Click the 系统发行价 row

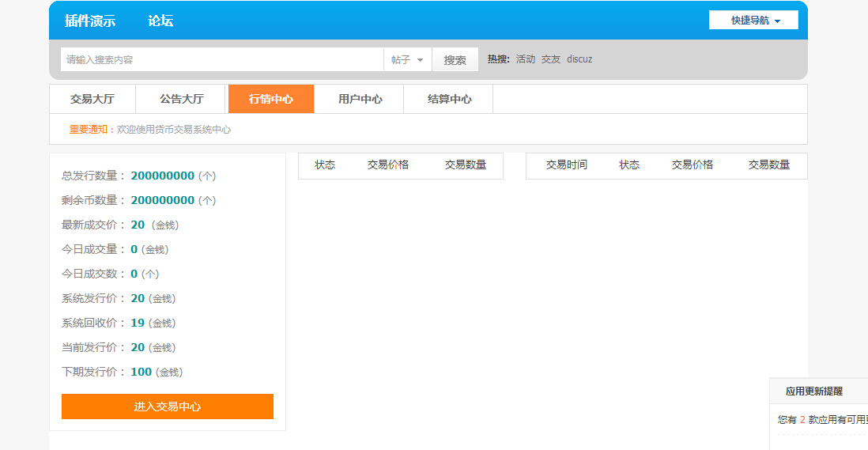[x=119, y=298]
